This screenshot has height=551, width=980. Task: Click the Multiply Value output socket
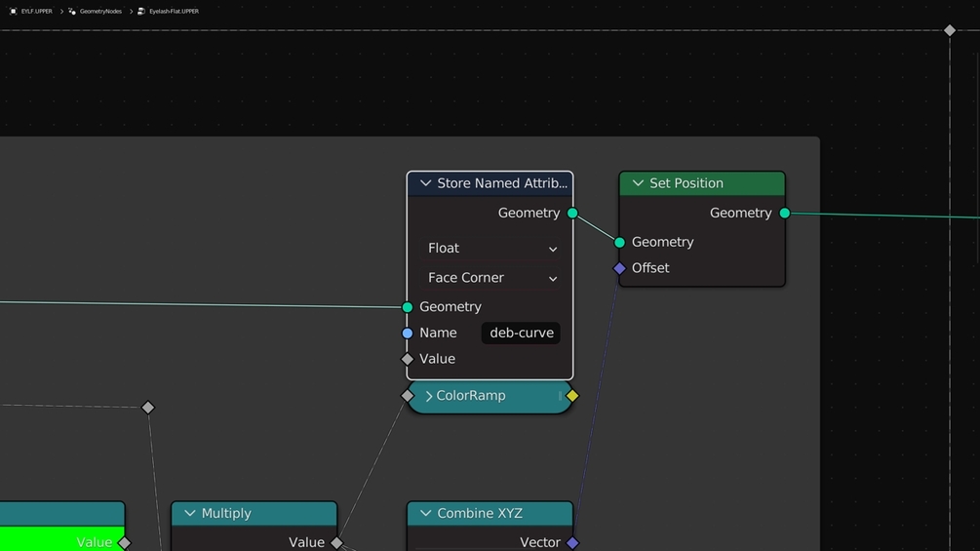(x=336, y=542)
